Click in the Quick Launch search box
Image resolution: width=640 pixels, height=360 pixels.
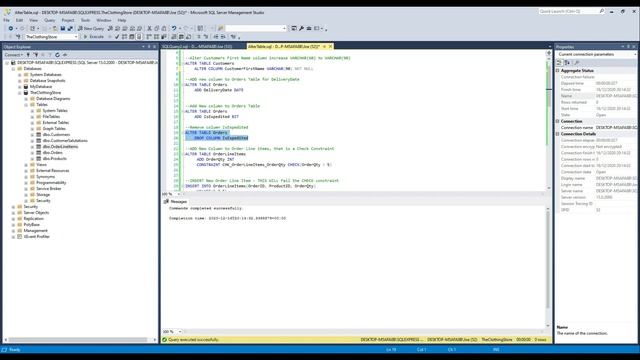pos(568,11)
